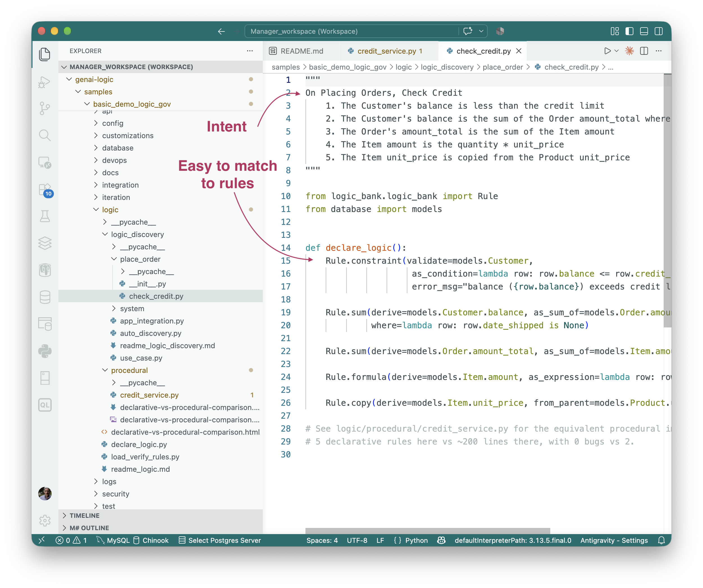Viewport: 703px width, 588px height.
Task: Open Remote Explorer view
Action: [45, 162]
